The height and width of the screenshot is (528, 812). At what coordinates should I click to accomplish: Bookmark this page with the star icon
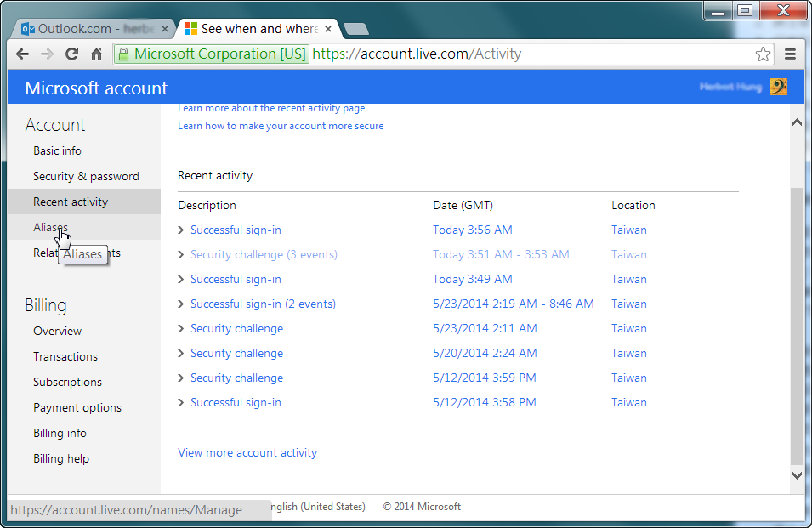pos(763,54)
